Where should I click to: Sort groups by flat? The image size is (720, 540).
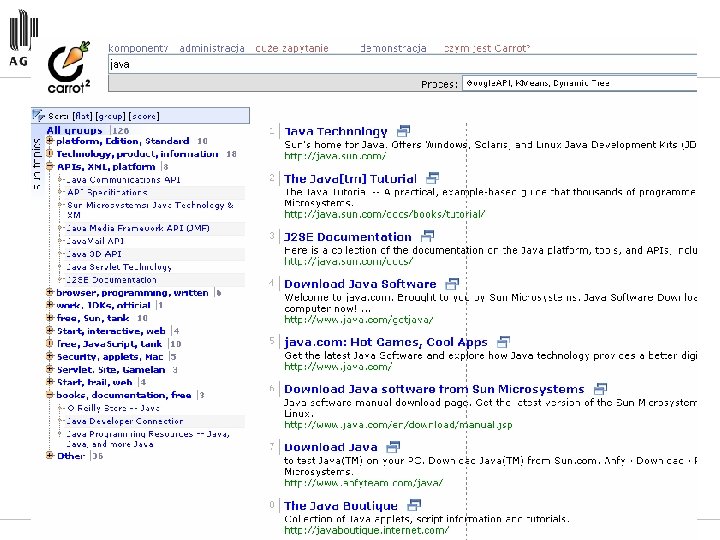coord(82,116)
